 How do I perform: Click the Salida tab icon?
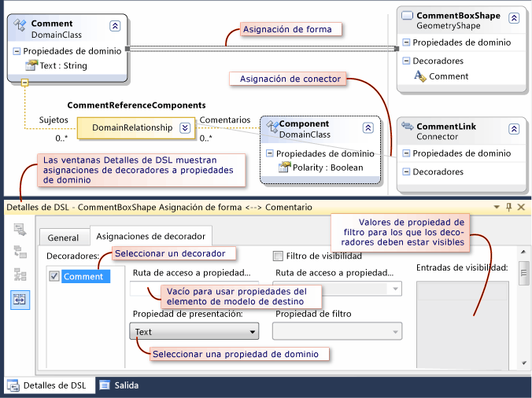[x=105, y=385]
